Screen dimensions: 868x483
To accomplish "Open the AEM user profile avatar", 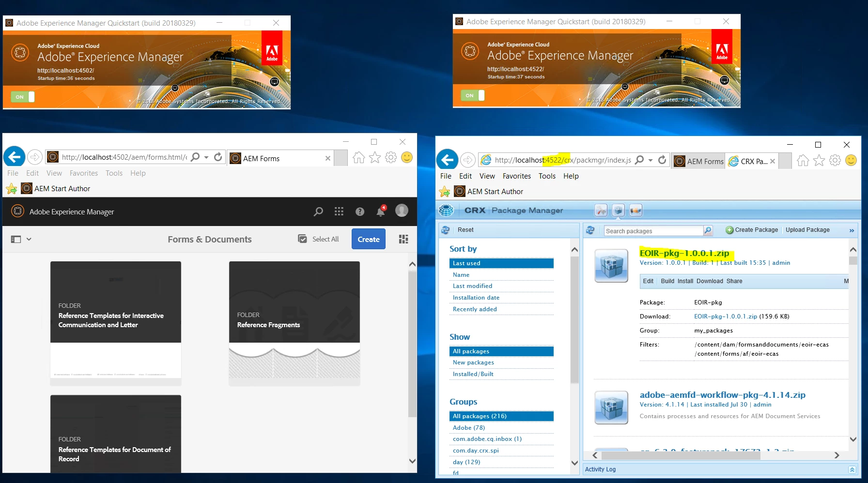I will click(x=402, y=210).
